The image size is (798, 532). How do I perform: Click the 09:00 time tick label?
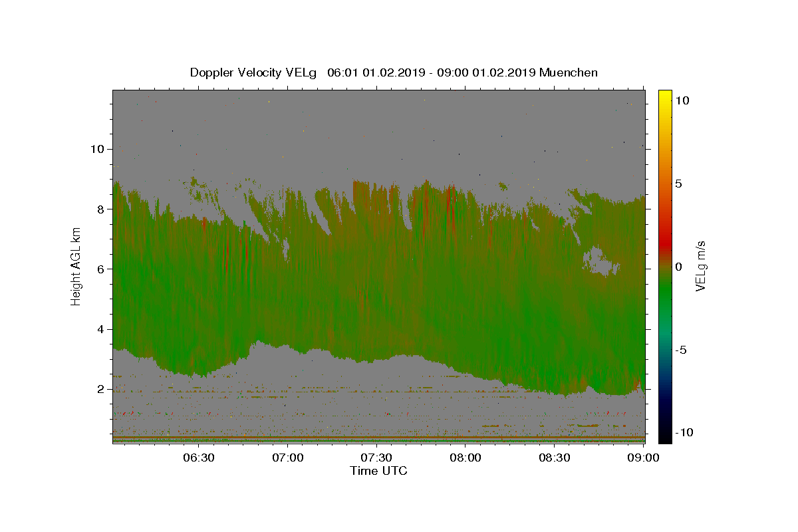point(643,458)
